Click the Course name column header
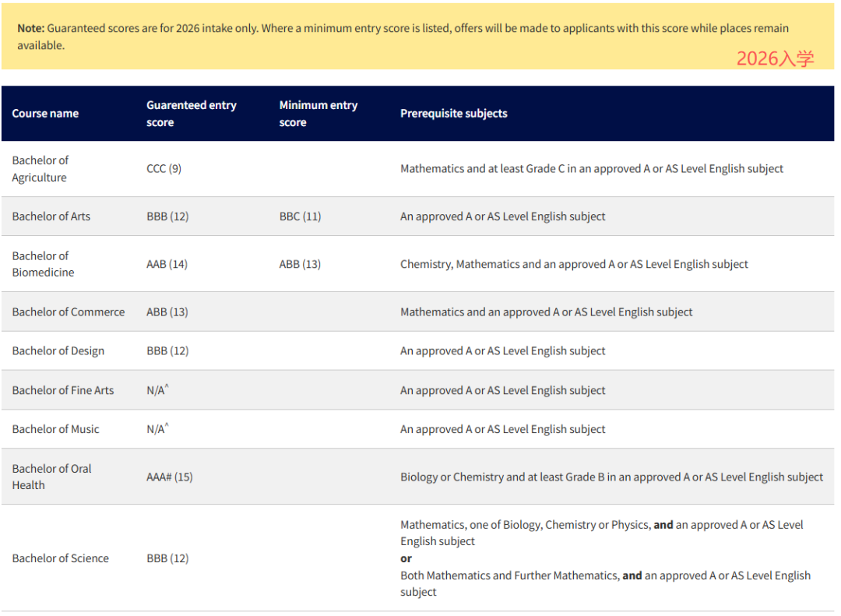 pos(45,114)
